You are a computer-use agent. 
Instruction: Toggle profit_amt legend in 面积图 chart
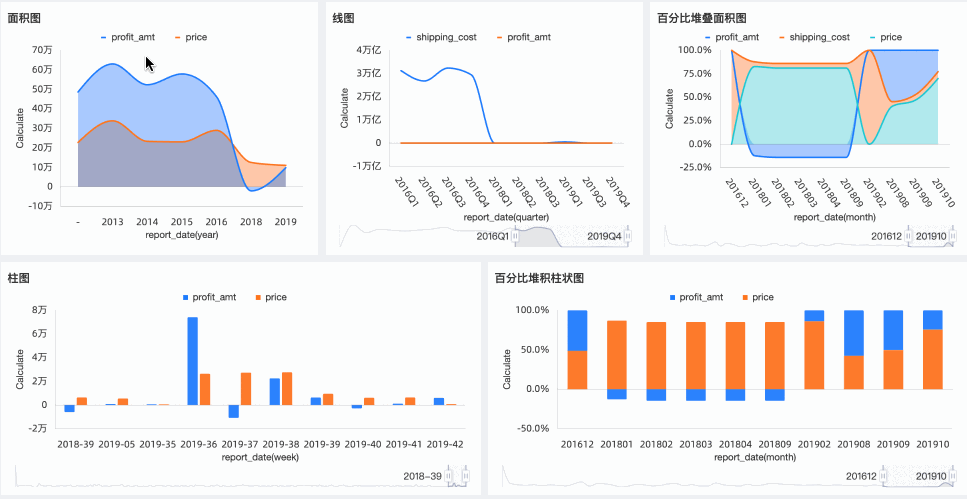point(128,37)
